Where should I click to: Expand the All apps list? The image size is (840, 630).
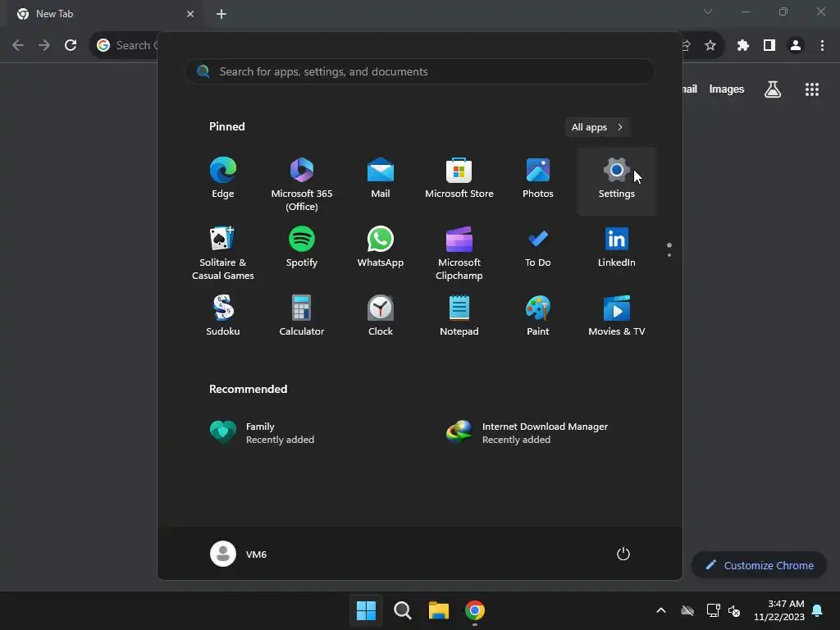[x=597, y=127]
